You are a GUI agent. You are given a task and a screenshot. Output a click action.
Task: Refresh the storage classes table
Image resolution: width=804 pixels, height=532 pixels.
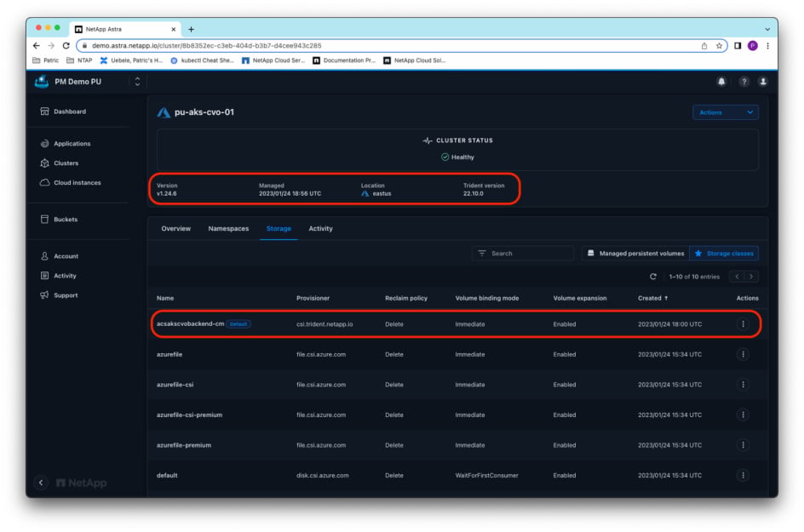[x=653, y=277]
